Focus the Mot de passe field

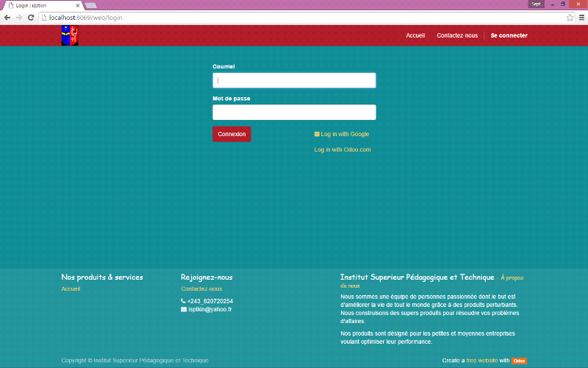[294, 113]
